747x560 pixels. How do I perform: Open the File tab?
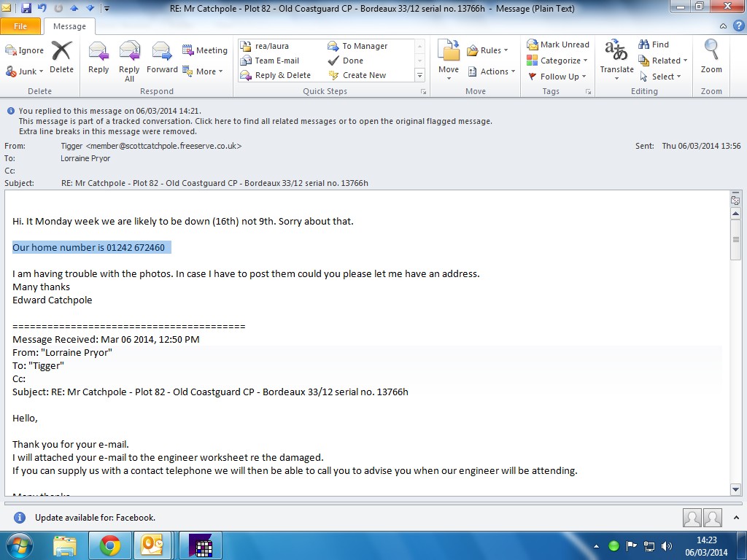point(20,26)
